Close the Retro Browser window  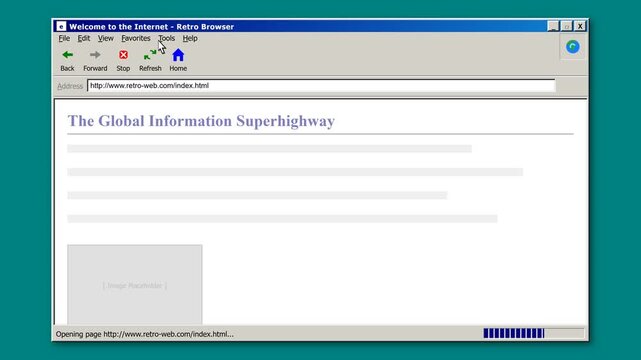pyautogui.click(x=580, y=26)
